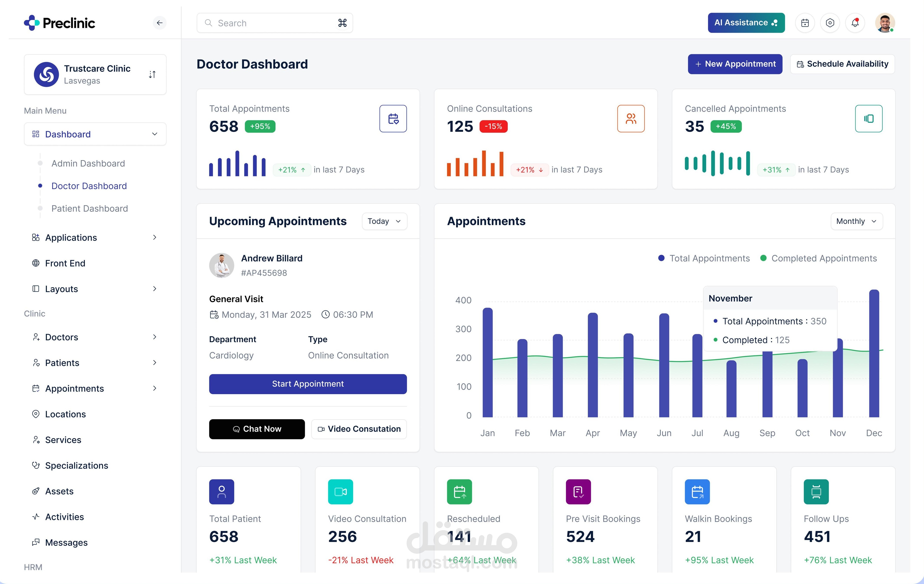
Task: Click the +95% badge on Total Appointments
Action: [x=260, y=126]
